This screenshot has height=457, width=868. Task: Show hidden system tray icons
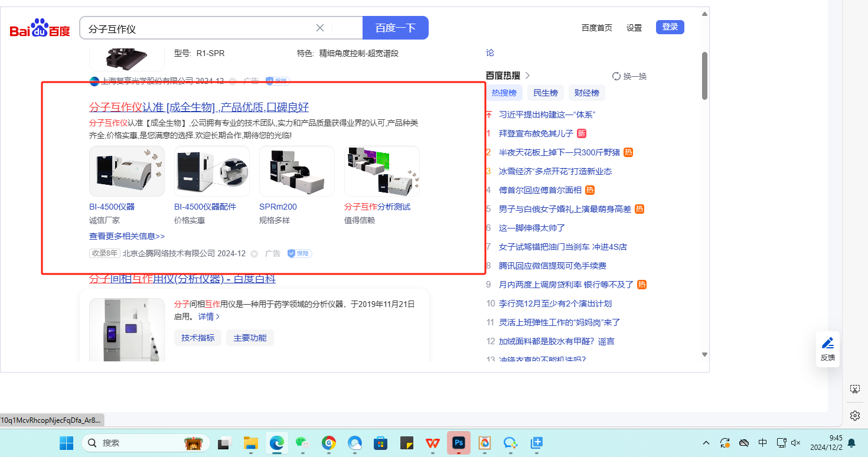(706, 443)
